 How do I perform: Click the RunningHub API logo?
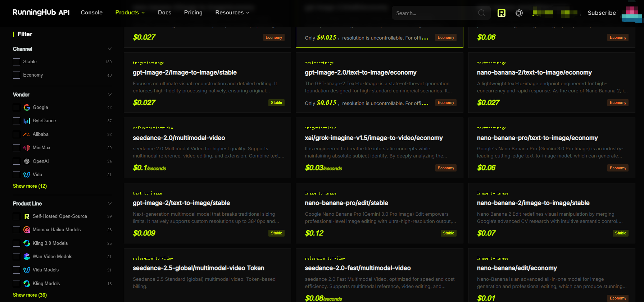click(41, 13)
